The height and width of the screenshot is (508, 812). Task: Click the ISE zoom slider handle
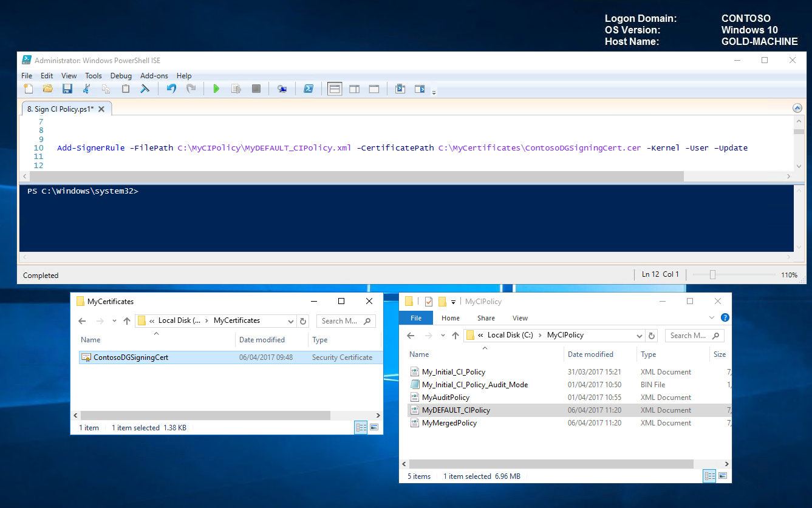pyautogui.click(x=712, y=275)
